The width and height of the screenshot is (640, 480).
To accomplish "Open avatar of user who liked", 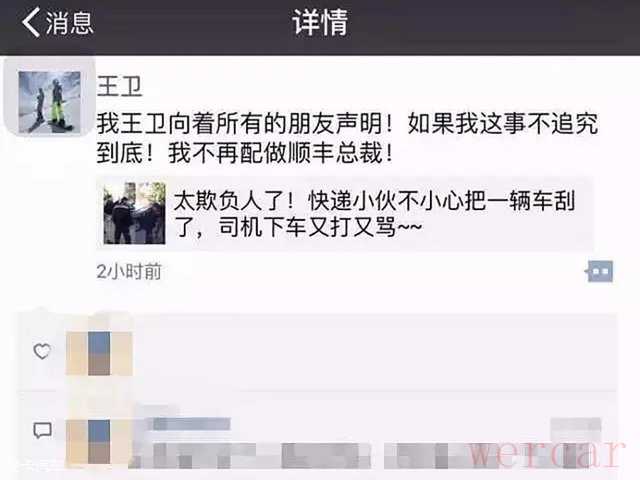I will 99,353.
